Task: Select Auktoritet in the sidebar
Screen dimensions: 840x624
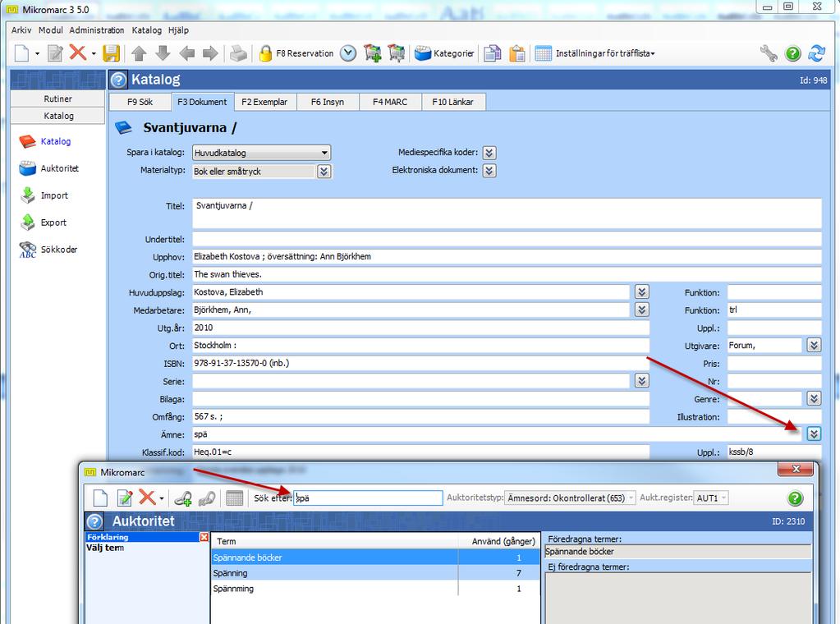Action: coord(48,168)
